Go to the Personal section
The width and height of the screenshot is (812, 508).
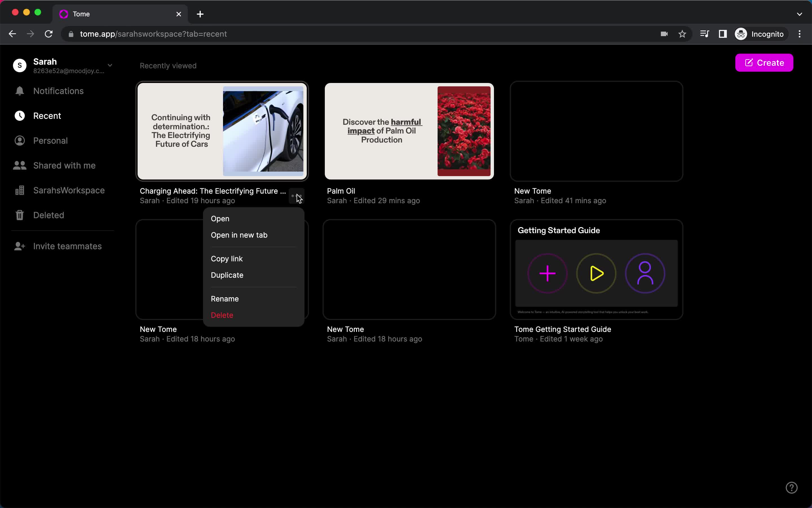(x=50, y=141)
